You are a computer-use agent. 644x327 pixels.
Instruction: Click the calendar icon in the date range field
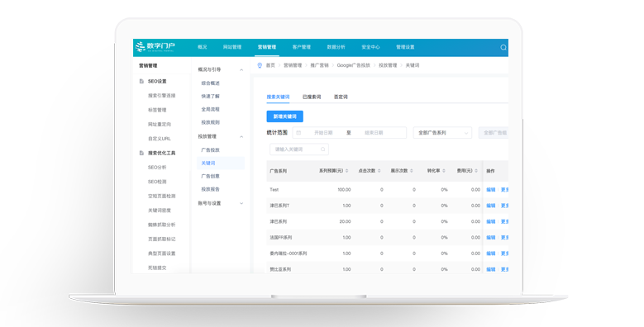coord(298,133)
